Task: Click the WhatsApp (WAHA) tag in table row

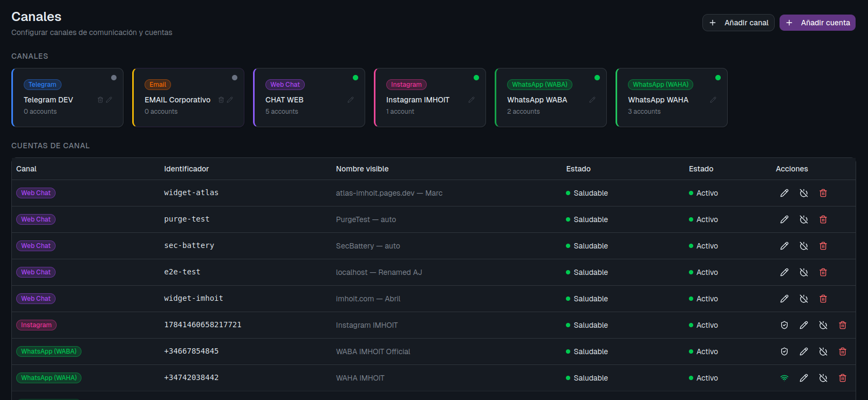Action: point(49,378)
